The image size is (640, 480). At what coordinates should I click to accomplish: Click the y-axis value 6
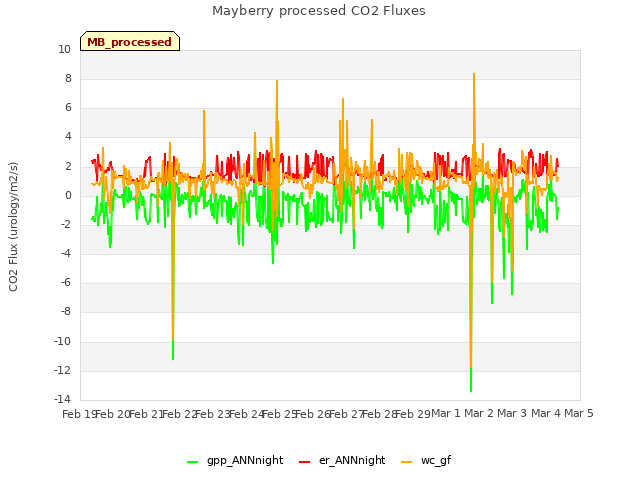pos(68,108)
